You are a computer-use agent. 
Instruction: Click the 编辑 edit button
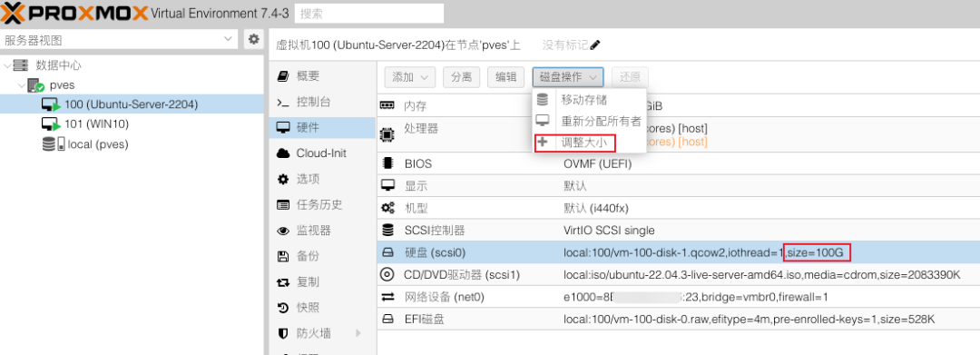tap(506, 77)
